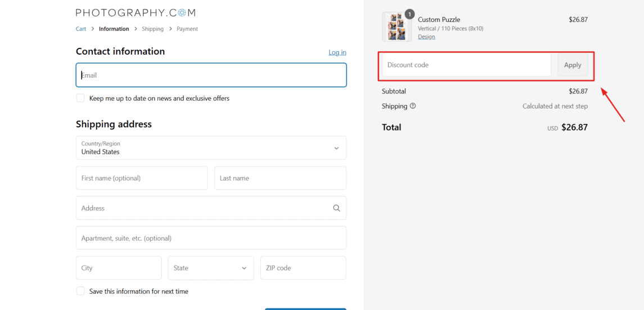Click the Photography.com logo
644x310 pixels.
pyautogui.click(x=136, y=12)
